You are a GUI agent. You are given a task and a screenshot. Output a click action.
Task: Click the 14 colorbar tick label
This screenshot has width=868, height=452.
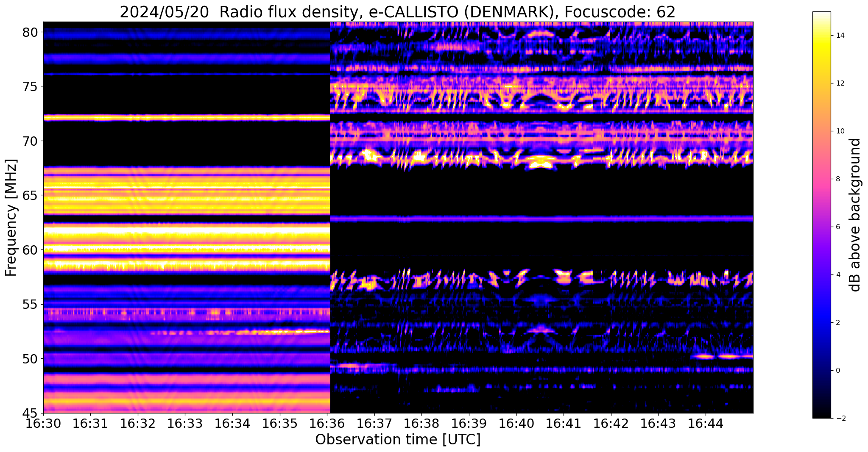840,36
